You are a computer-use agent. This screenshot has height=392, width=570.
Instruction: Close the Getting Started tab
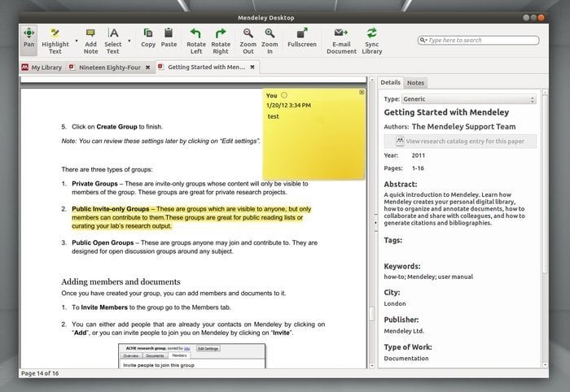tap(252, 68)
